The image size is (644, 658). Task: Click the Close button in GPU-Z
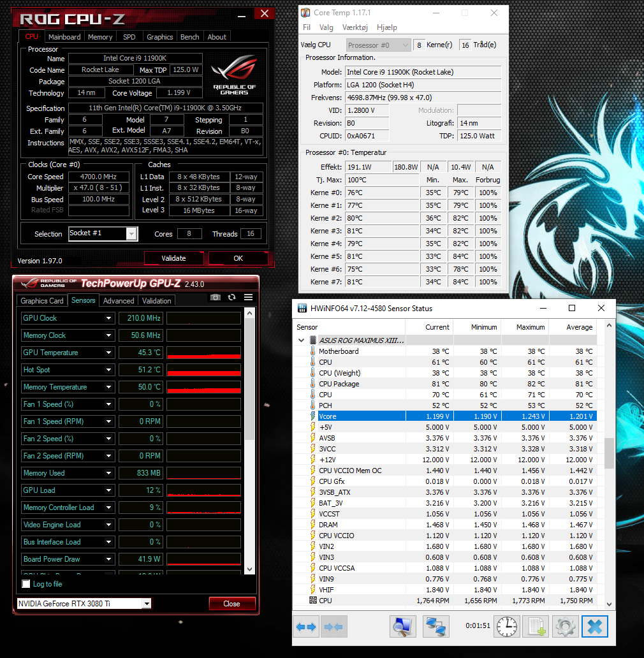231,604
